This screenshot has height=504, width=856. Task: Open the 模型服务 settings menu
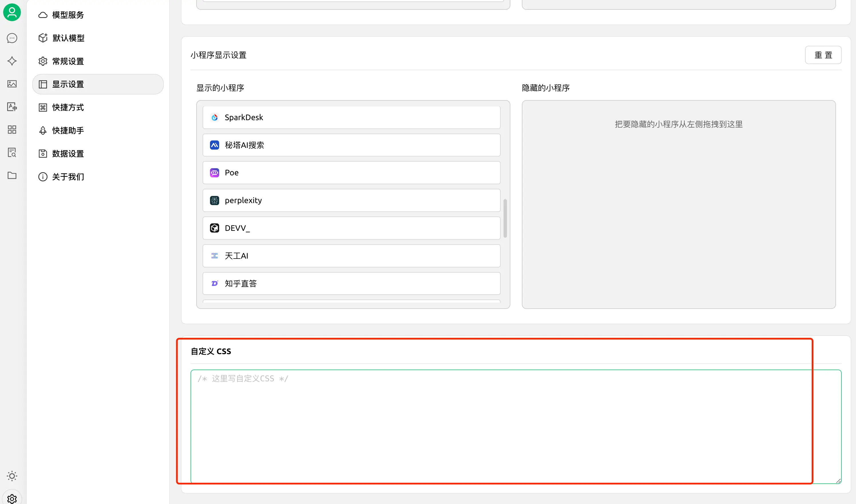pyautogui.click(x=98, y=15)
